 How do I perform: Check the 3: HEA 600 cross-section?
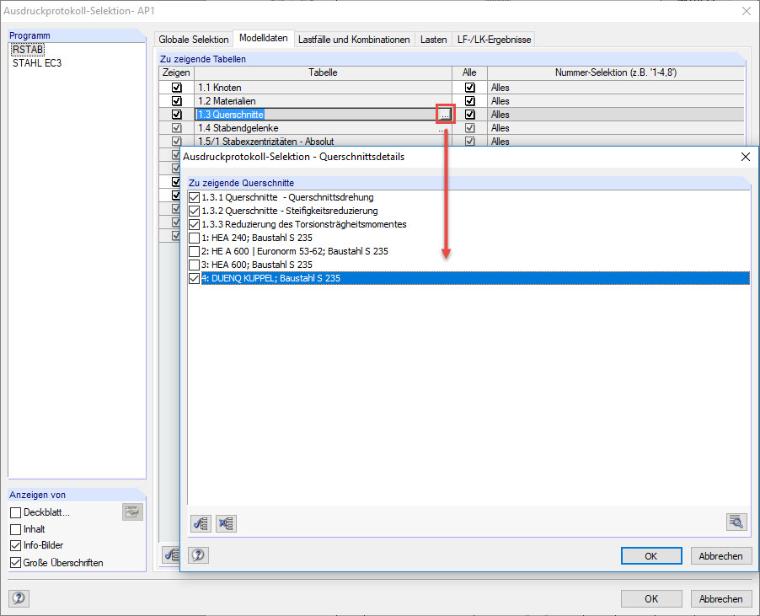(x=194, y=265)
